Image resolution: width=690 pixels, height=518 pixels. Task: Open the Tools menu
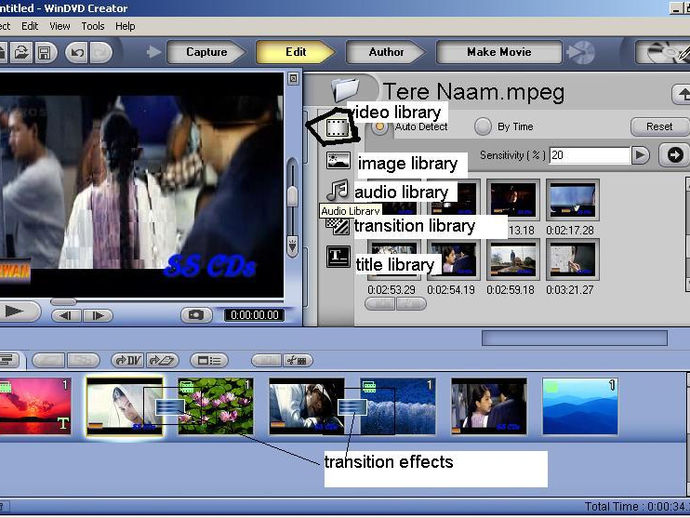click(x=93, y=26)
